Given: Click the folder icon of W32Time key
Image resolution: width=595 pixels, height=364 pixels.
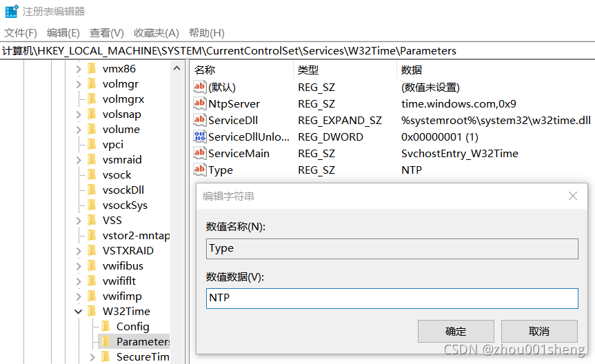Looking at the screenshot, I should pos(92,311).
